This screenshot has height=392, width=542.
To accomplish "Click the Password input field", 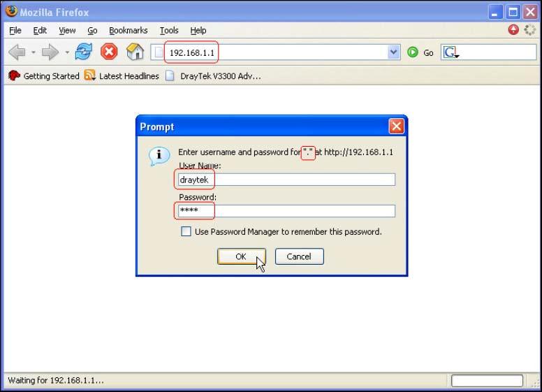I will [286, 210].
